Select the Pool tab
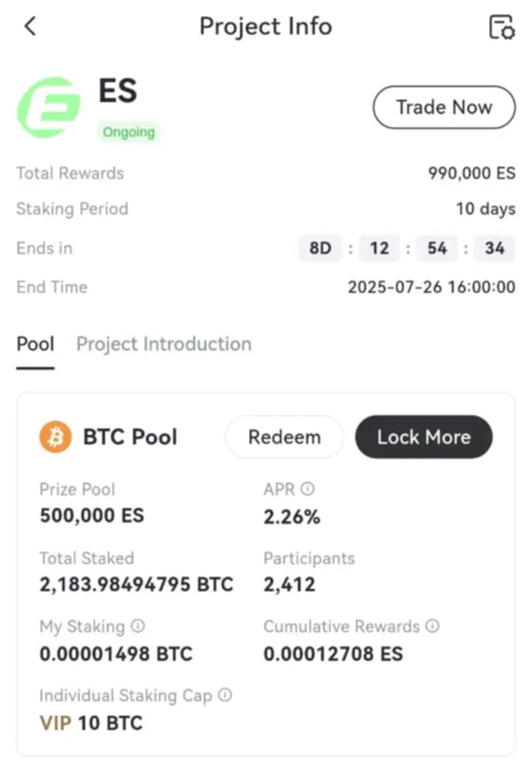 (35, 345)
